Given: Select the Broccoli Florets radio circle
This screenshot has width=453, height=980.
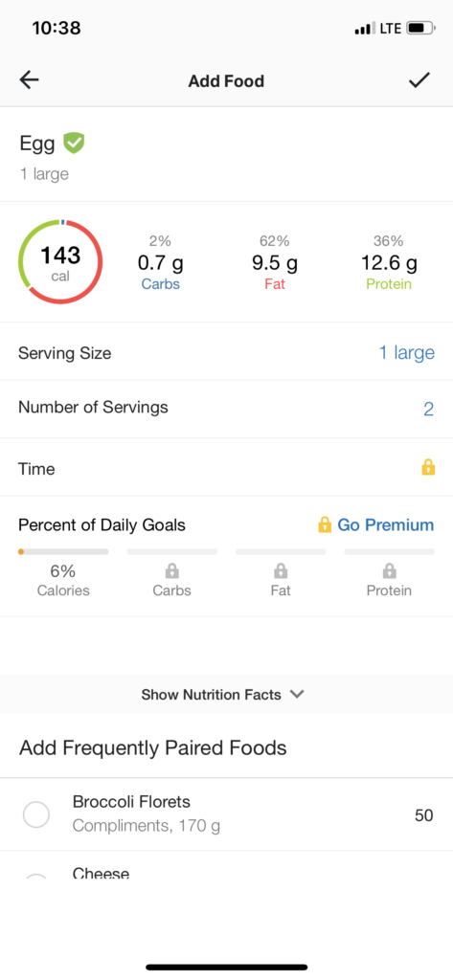Looking at the screenshot, I should [36, 814].
